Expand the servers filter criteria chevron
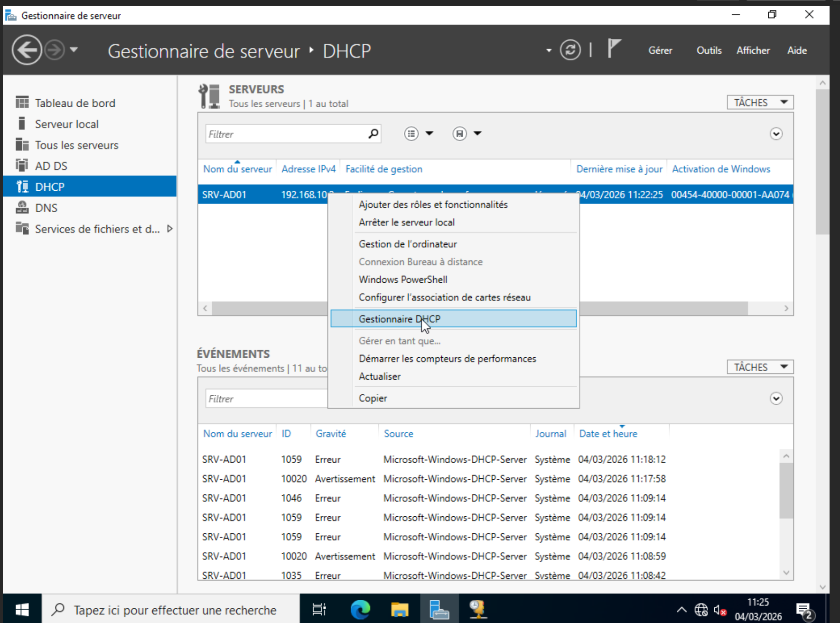The image size is (840, 623). click(x=776, y=134)
